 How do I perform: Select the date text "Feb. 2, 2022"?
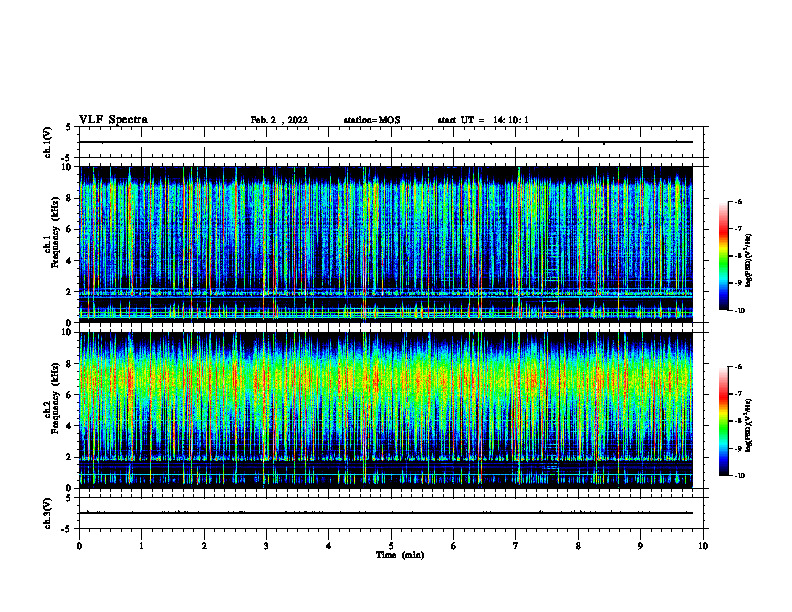(279, 120)
